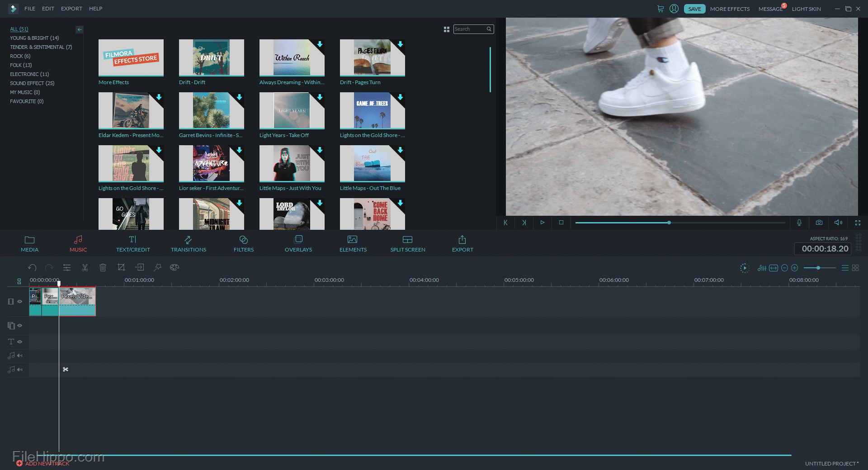The width and height of the screenshot is (868, 470).
Task: Start voiceover recording with the microphone icon
Action: tap(799, 223)
